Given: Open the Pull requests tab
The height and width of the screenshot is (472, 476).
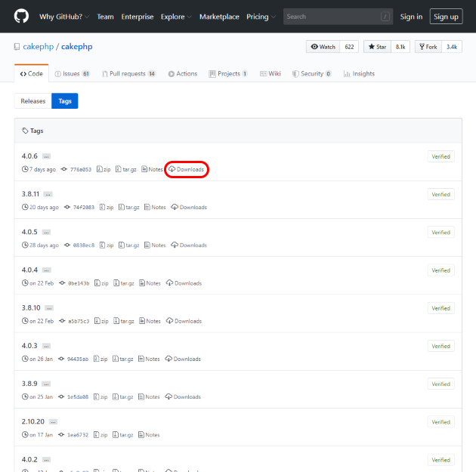Looking at the screenshot, I should [x=128, y=74].
